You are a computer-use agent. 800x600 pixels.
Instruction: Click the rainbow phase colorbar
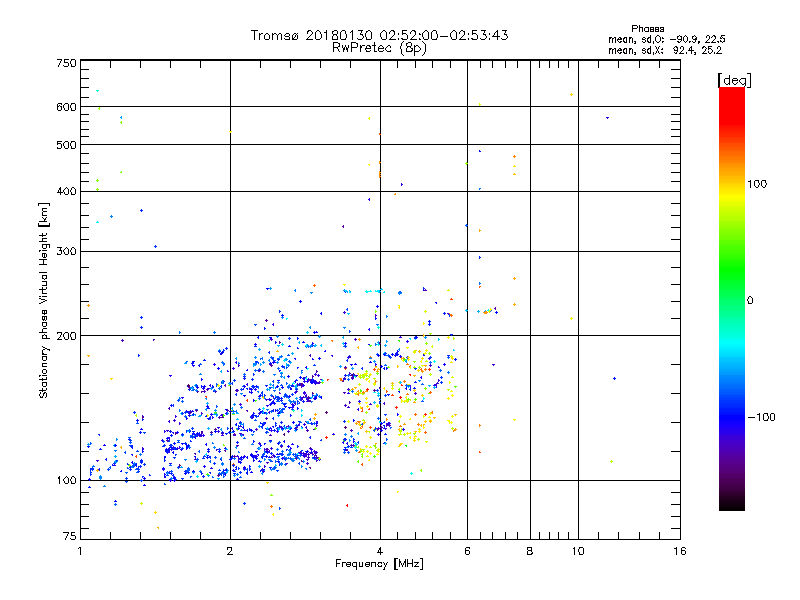click(732, 298)
